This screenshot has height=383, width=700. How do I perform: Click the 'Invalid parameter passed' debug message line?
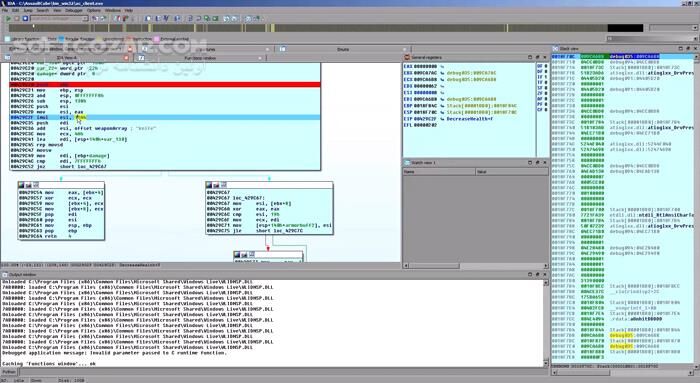tap(114, 353)
